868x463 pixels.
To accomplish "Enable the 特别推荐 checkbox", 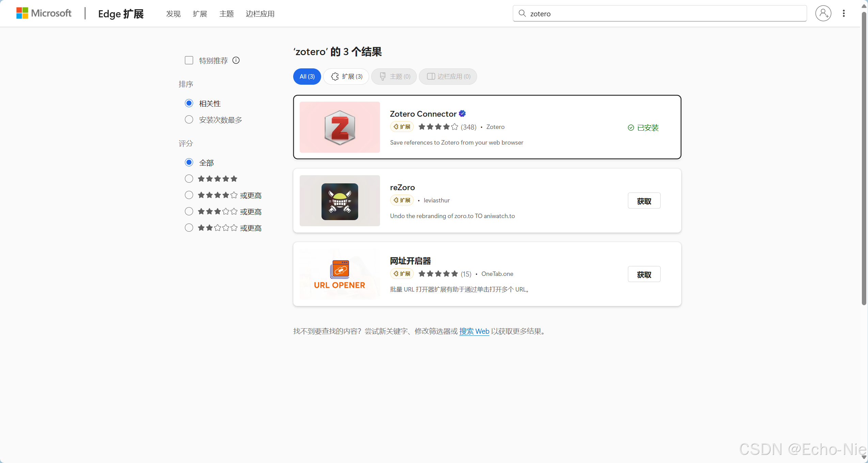I will (x=189, y=60).
